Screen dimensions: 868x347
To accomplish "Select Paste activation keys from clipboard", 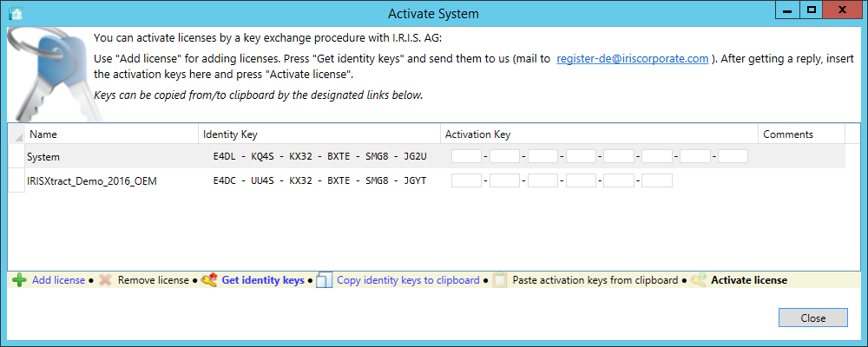I will tap(596, 280).
